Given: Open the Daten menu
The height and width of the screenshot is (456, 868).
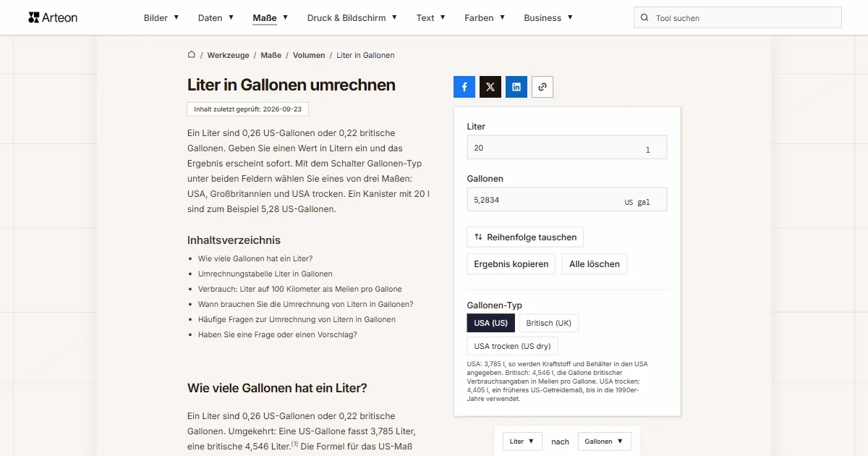Looking at the screenshot, I should 216,18.
